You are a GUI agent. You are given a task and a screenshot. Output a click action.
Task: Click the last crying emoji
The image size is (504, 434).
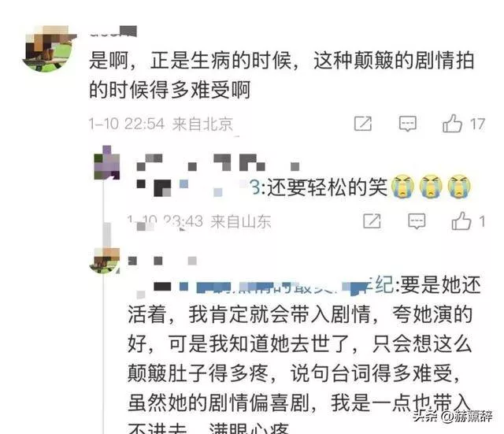(x=459, y=186)
